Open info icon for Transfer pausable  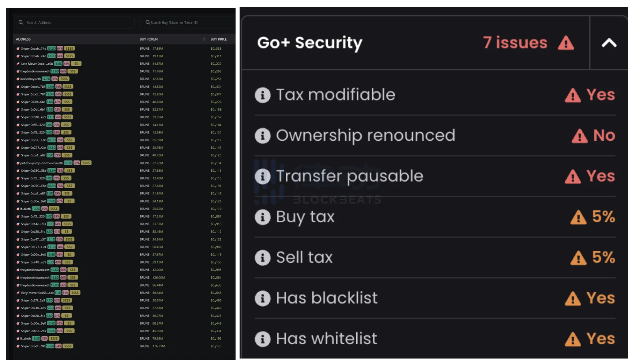point(262,176)
